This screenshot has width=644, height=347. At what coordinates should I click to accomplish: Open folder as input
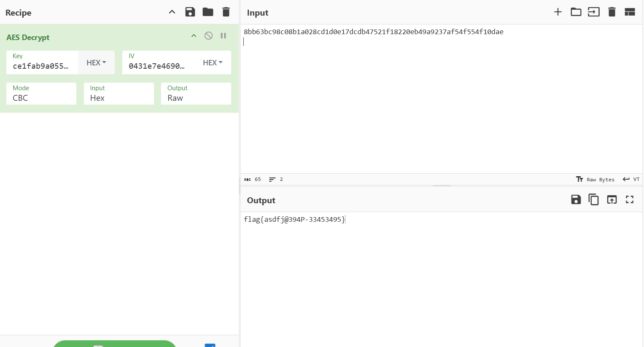click(x=576, y=12)
